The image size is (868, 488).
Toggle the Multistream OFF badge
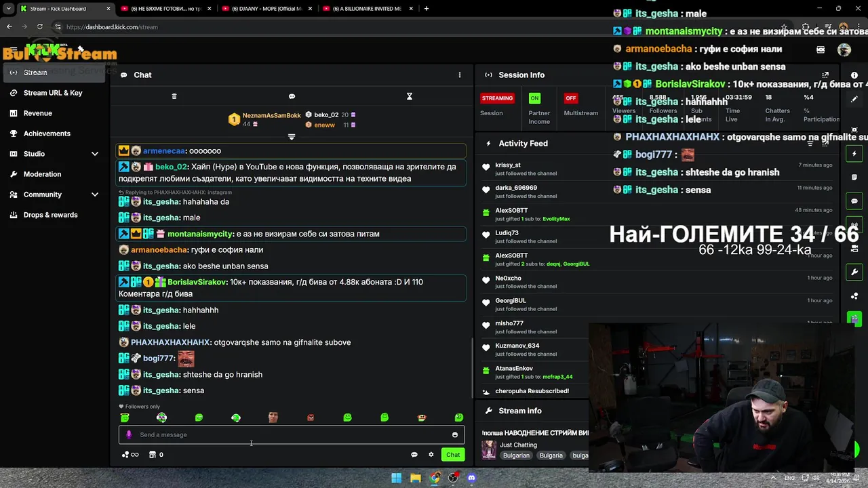pyautogui.click(x=570, y=98)
